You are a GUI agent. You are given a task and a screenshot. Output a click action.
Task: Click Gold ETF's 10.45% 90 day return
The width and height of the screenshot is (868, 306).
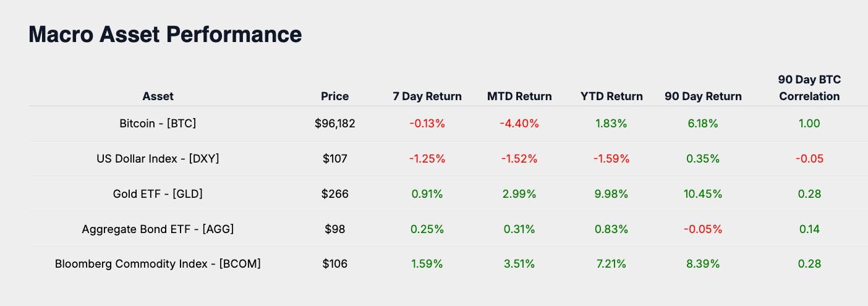point(703,194)
